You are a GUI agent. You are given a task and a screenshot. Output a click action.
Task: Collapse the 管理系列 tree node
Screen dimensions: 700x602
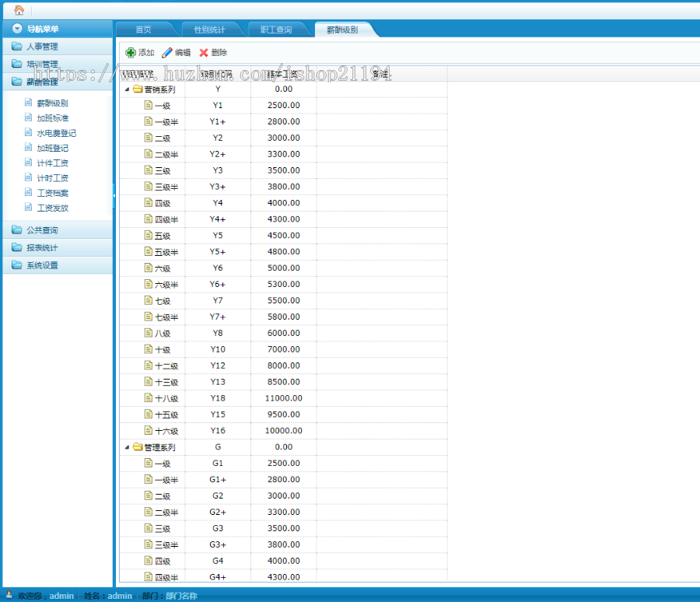[x=128, y=447]
